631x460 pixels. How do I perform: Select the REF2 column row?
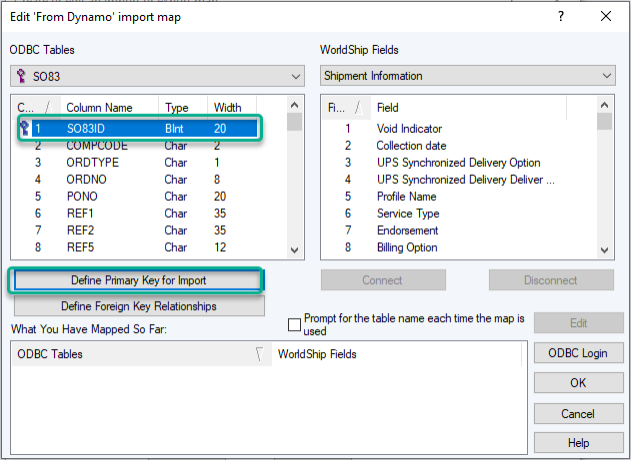click(x=138, y=230)
